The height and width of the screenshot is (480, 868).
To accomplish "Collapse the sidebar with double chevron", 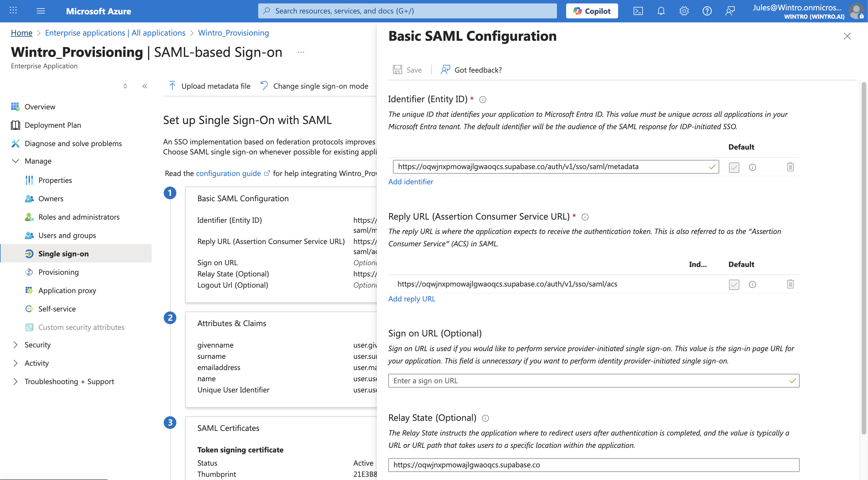I will 145,86.
